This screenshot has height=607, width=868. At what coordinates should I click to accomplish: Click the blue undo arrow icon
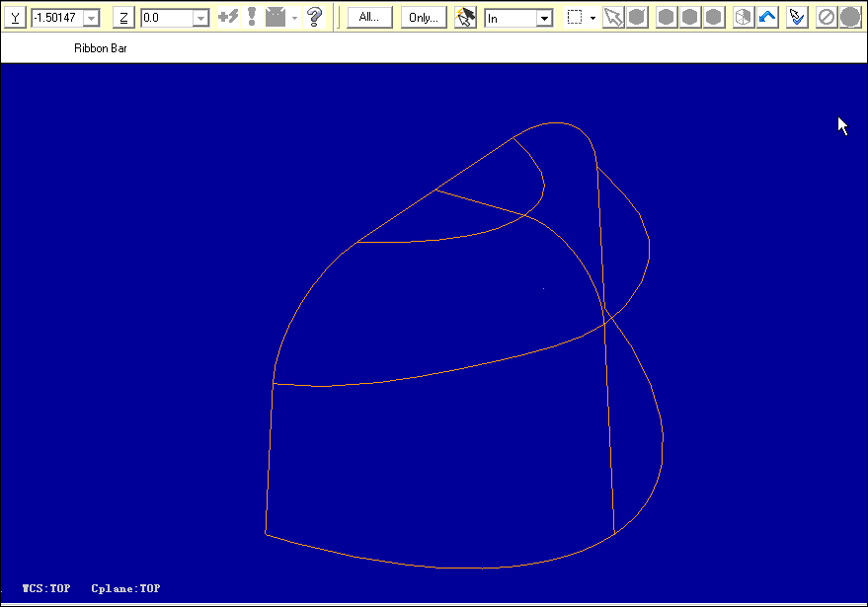pos(768,16)
